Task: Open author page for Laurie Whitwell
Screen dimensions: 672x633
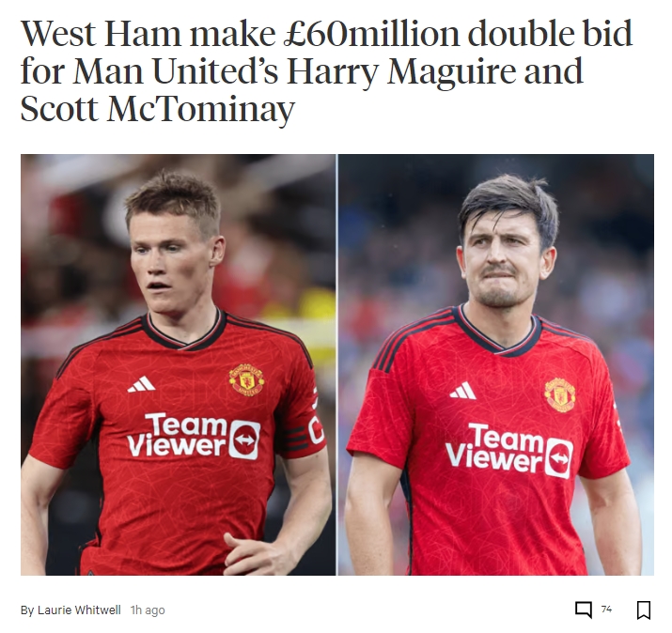Action: click(x=79, y=610)
